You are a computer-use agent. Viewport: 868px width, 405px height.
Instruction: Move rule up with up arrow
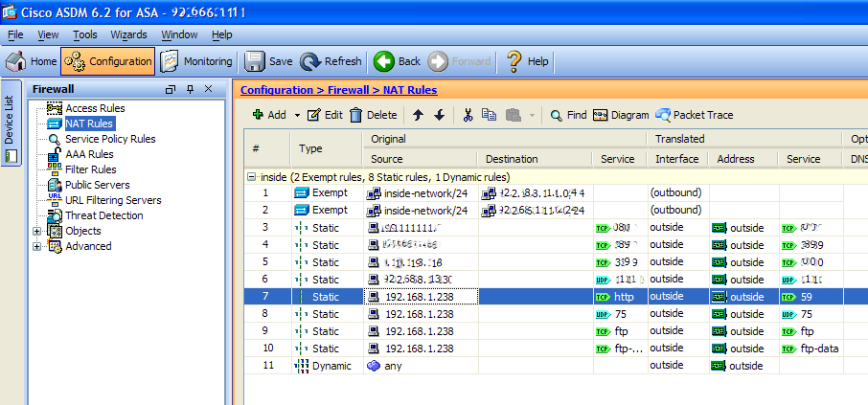point(419,115)
